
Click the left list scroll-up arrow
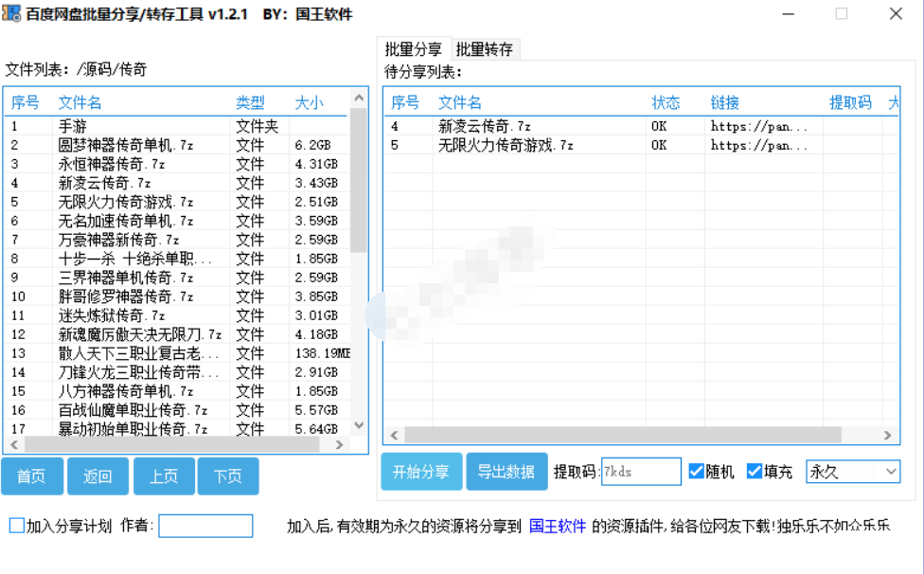click(x=359, y=99)
